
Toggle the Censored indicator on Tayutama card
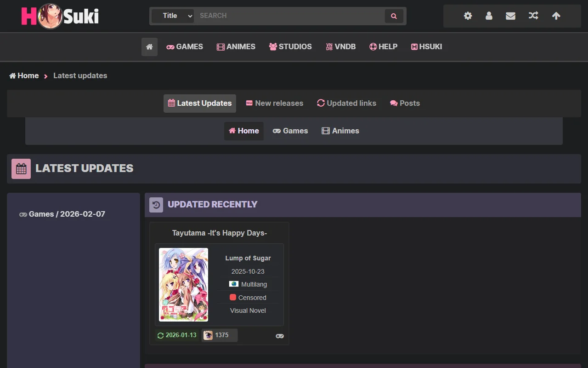pyautogui.click(x=248, y=298)
